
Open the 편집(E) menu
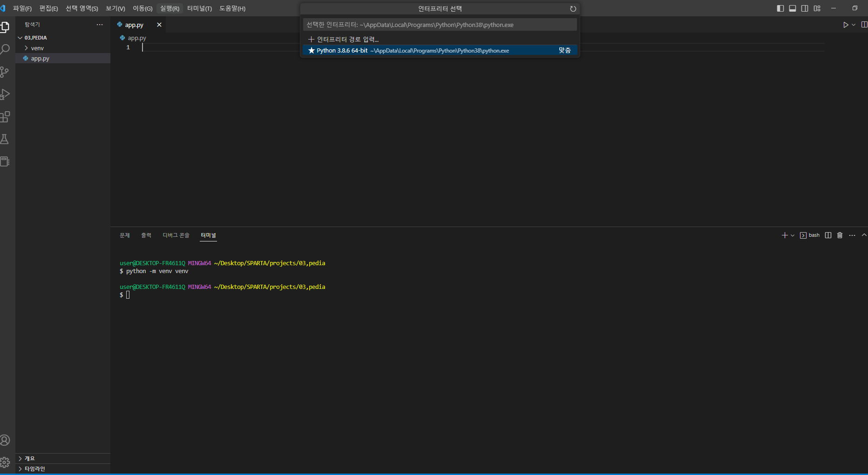click(48, 8)
